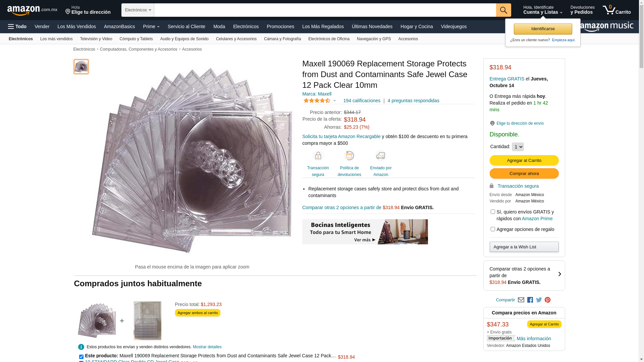Expand the star rating breakdown arrow
This screenshot has height=362, width=644.
pos(334,101)
